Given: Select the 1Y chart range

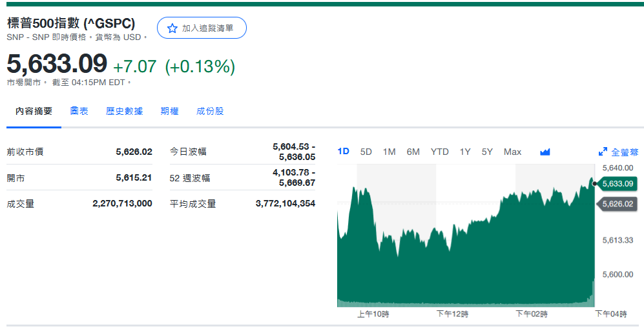Looking at the screenshot, I should [465, 152].
